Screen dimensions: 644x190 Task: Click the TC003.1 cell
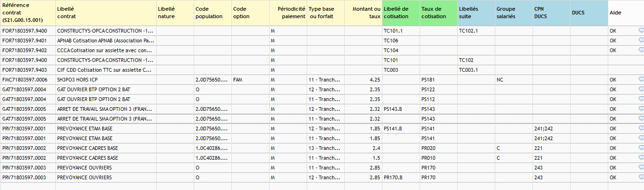476,70
